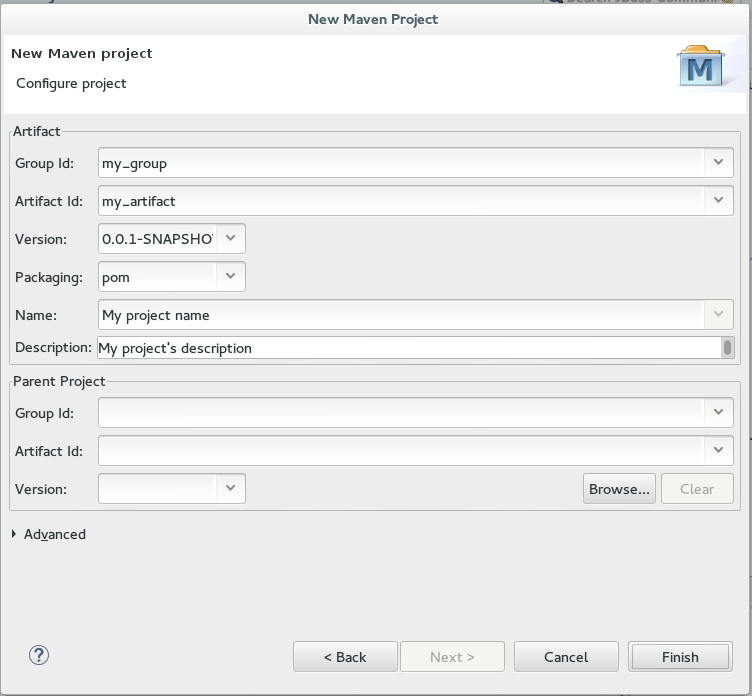
Task: Expand the Advanced section
Action: click(x=48, y=534)
